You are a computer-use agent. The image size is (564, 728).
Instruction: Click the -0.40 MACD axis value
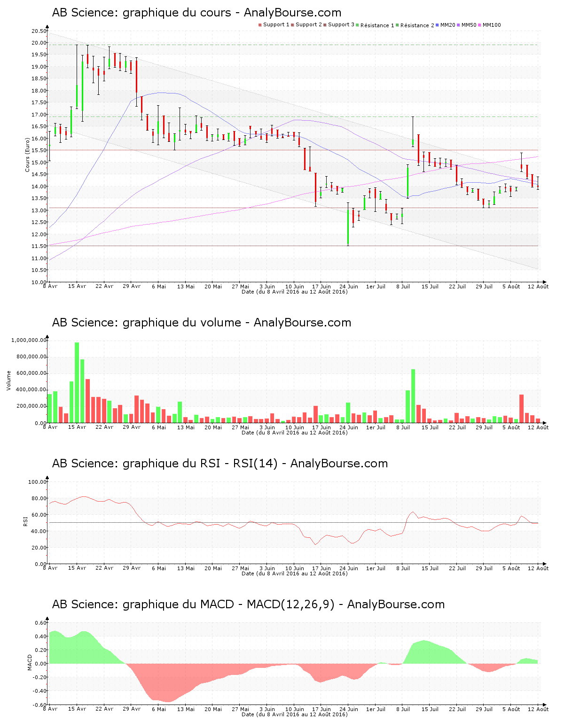tap(40, 691)
